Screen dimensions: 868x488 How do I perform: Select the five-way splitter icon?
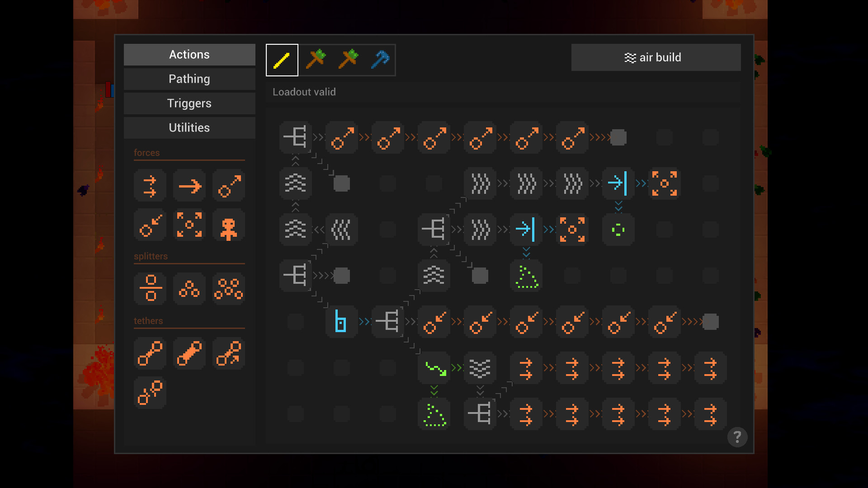pyautogui.click(x=228, y=289)
